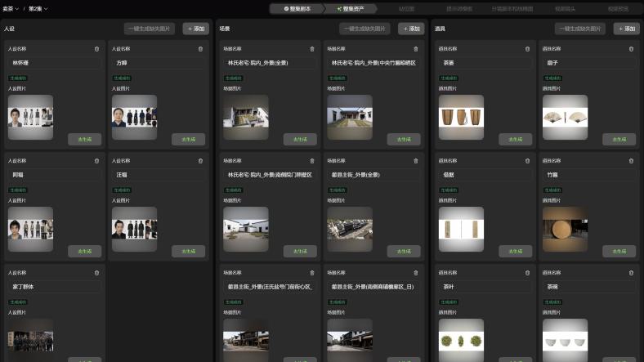Click 一键生成缺失图片 in the 道具 panel
Viewport: 644px width, 362px height.
pyautogui.click(x=580, y=29)
